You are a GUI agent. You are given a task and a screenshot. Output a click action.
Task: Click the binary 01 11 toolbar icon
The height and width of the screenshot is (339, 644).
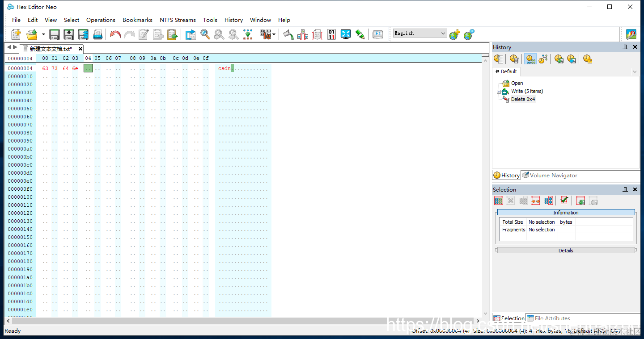(331, 34)
